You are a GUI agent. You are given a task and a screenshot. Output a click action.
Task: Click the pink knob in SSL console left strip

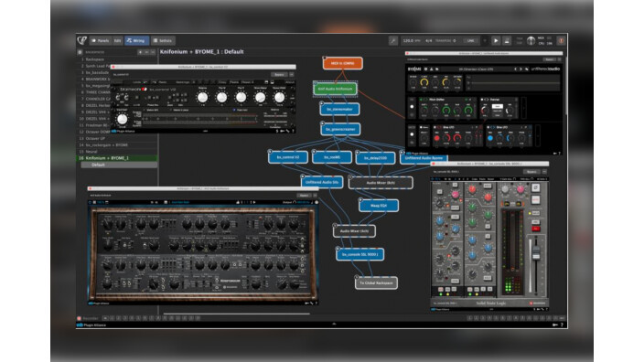[455, 194]
